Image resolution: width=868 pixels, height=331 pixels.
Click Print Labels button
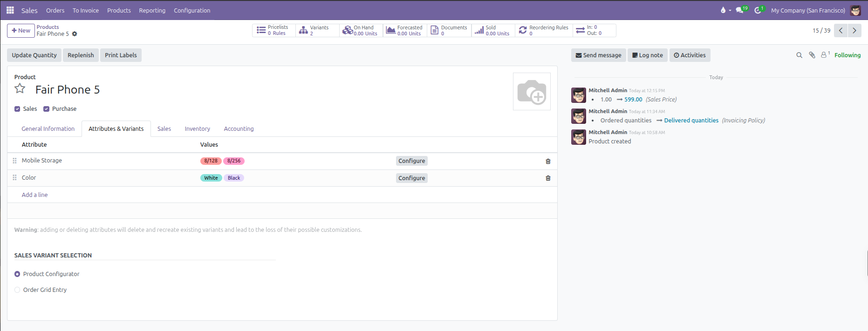(121, 55)
